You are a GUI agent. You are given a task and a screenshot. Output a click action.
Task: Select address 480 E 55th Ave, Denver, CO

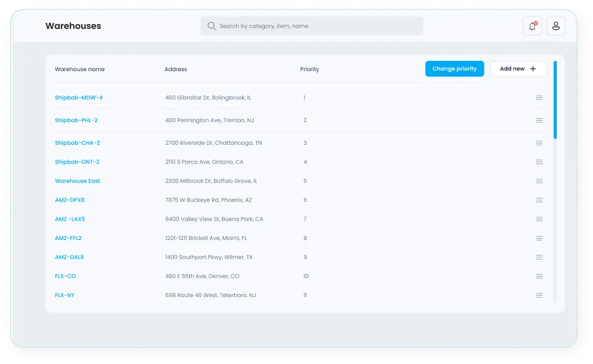pos(203,276)
